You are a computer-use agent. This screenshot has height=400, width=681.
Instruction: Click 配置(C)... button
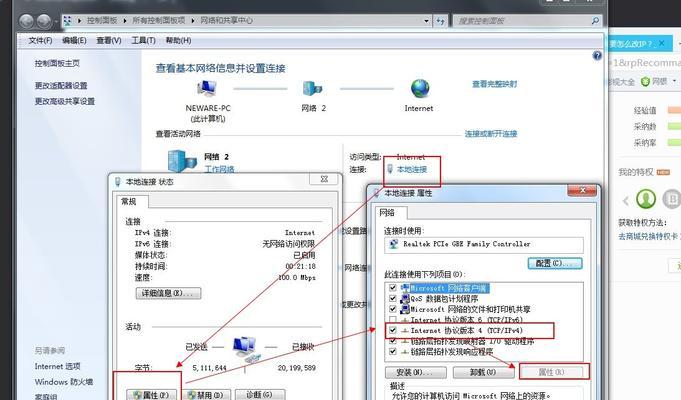click(555, 263)
